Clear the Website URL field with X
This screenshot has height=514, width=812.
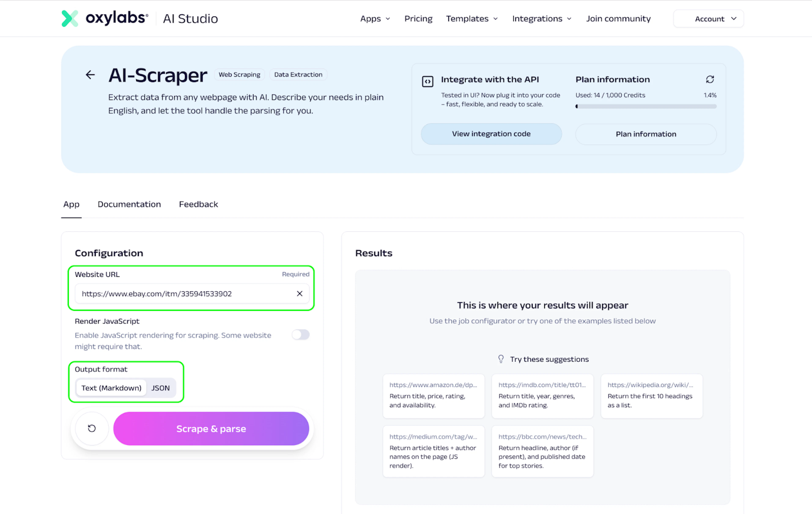[x=299, y=293]
